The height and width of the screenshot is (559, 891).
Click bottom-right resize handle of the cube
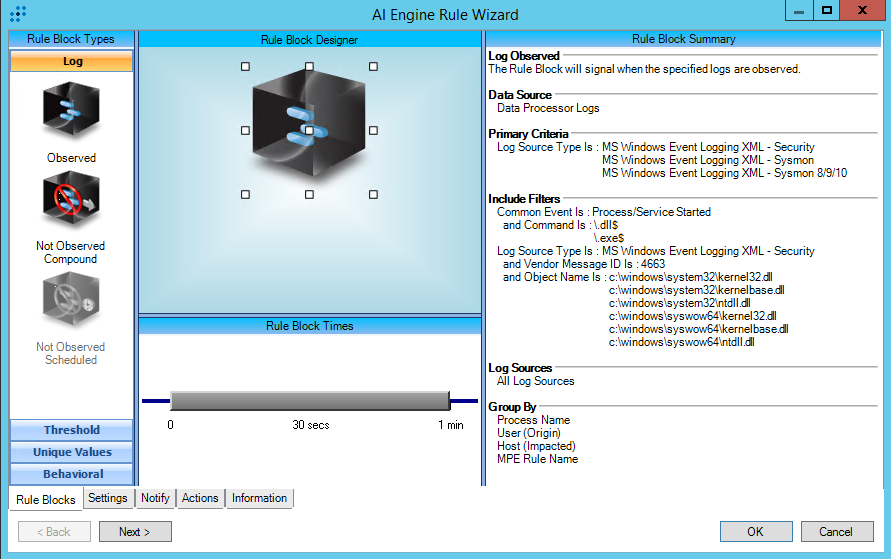[373, 194]
